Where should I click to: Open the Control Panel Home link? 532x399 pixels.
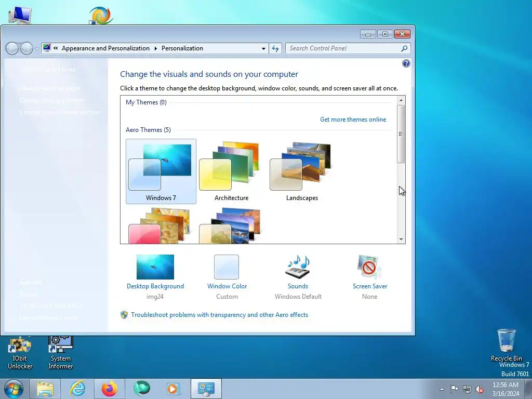click(47, 70)
